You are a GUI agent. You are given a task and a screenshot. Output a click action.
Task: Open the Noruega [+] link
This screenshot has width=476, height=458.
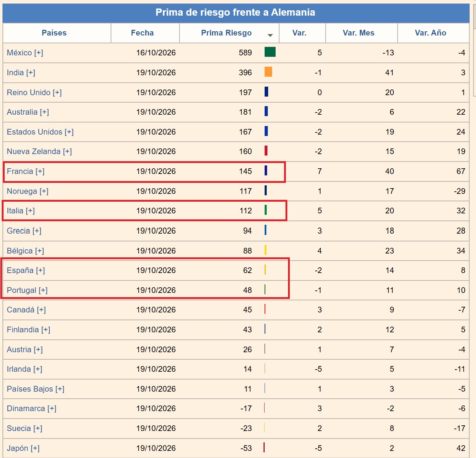[x=28, y=191]
